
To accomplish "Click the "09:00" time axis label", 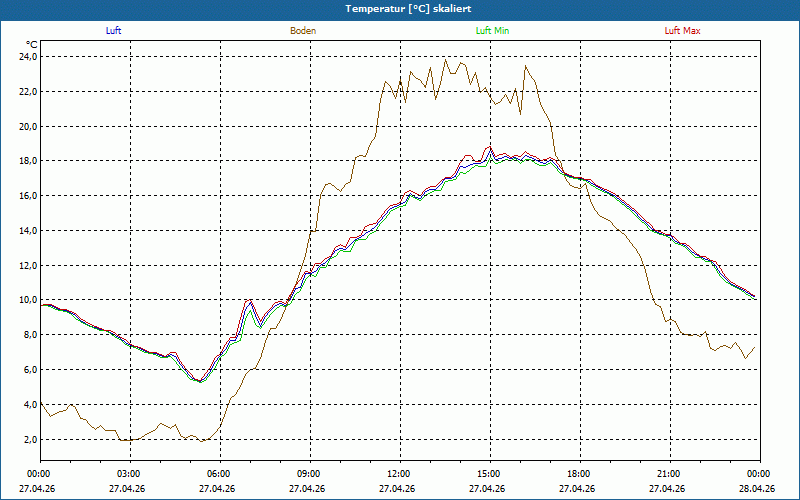I will [310, 474].
